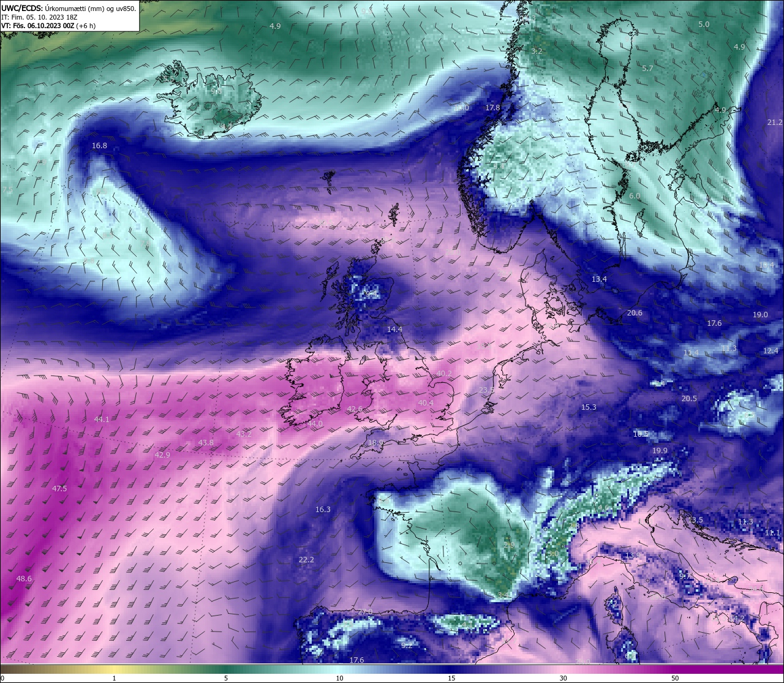Click the 'VT: Fös. 06.10.2023 00Z (+6 h)' line
784x683 pixels.
[48, 26]
